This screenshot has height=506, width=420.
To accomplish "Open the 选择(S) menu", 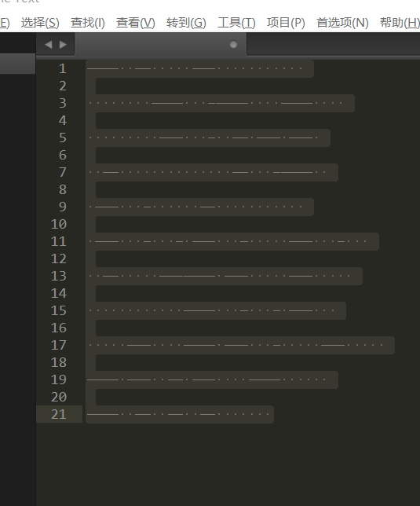I will [x=40, y=23].
